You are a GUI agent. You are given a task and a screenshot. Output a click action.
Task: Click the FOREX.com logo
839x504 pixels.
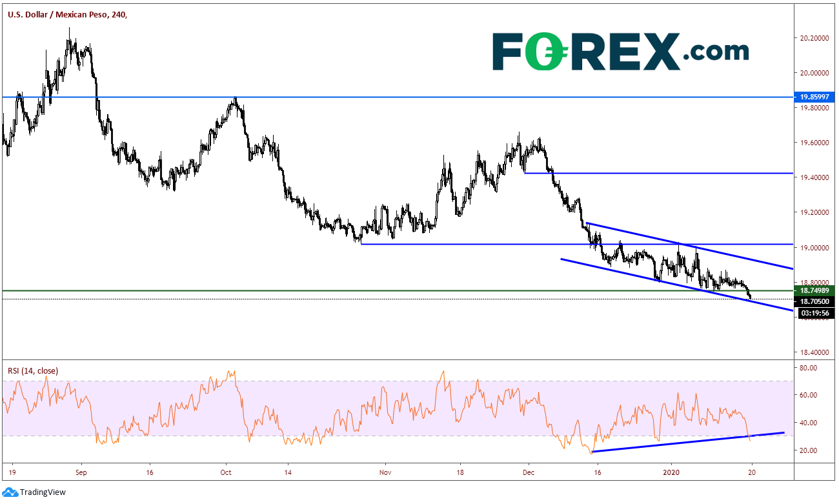tap(620, 52)
